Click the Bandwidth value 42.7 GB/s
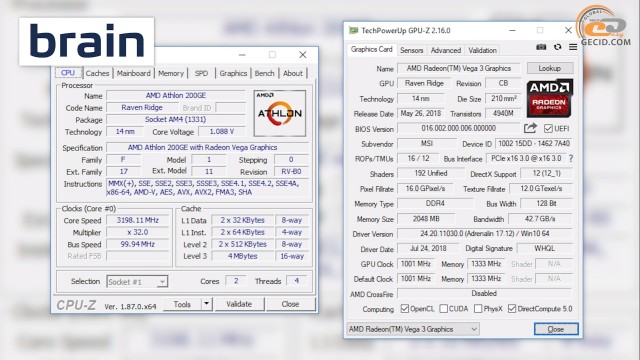640x360 pixels. click(540, 219)
